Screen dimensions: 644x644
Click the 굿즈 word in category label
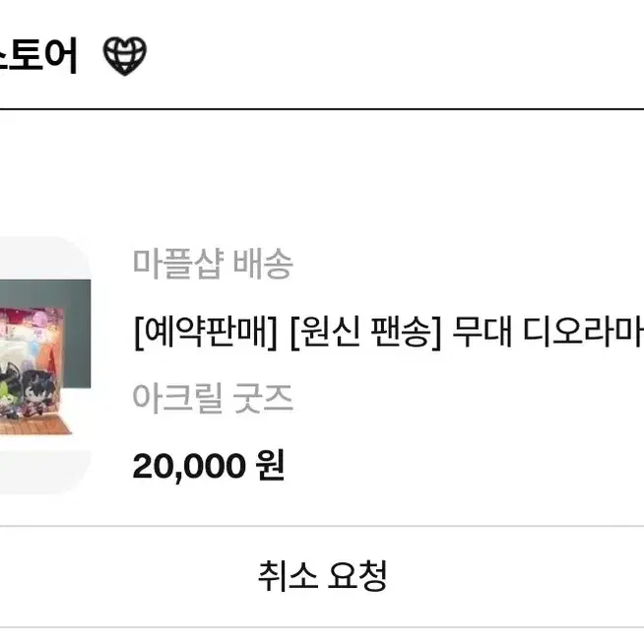pyautogui.click(x=263, y=398)
